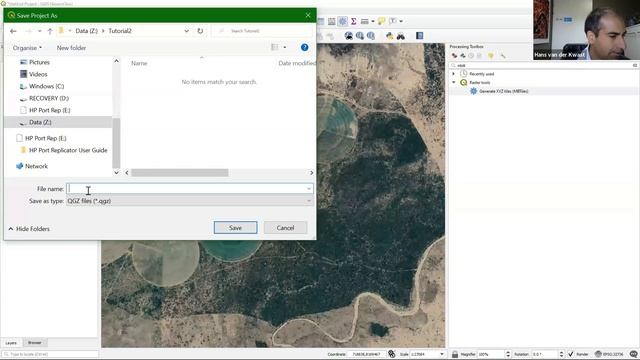Click QGIS measure line ruler icon
The height and width of the screenshot is (360, 640).
(x=364, y=21)
